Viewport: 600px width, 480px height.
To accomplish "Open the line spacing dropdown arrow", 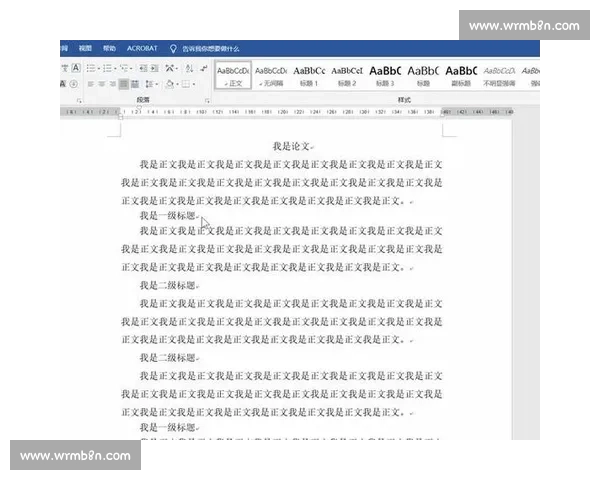I will 157,84.
